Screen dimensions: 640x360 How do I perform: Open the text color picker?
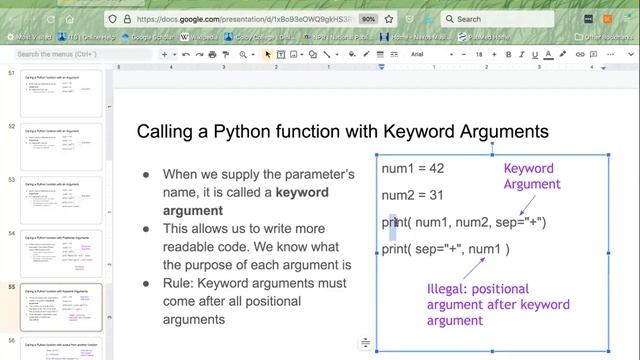549,54
